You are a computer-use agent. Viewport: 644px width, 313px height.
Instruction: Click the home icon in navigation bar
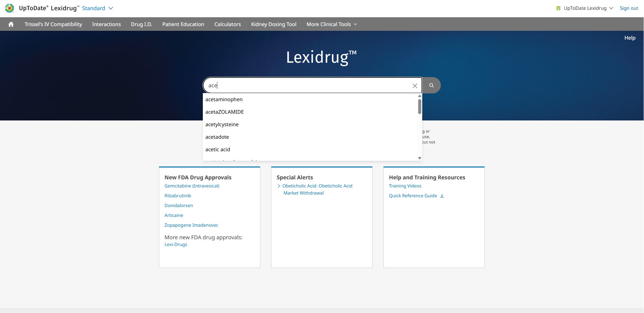coord(11,24)
